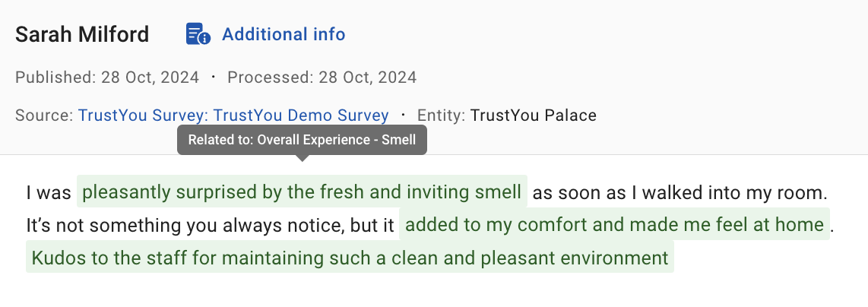The height and width of the screenshot is (307, 868).
Task: Select highlighted 'Kudos to the staff' sentence
Action: tap(350, 257)
